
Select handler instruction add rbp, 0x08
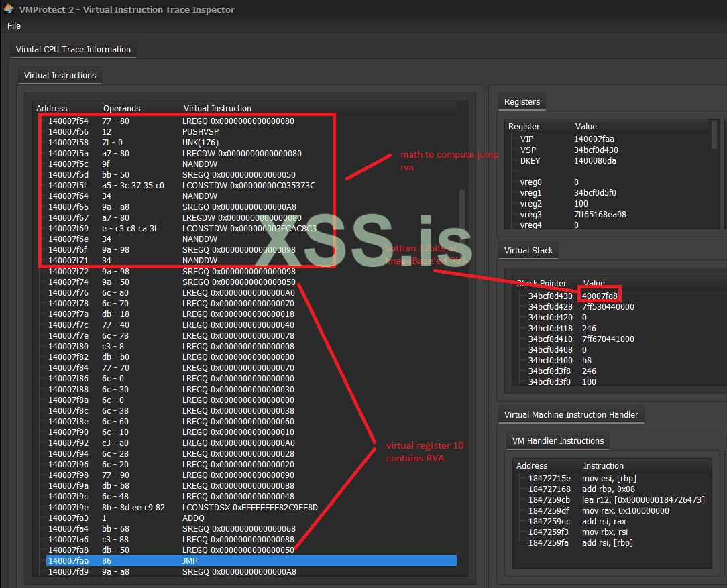[619, 489]
